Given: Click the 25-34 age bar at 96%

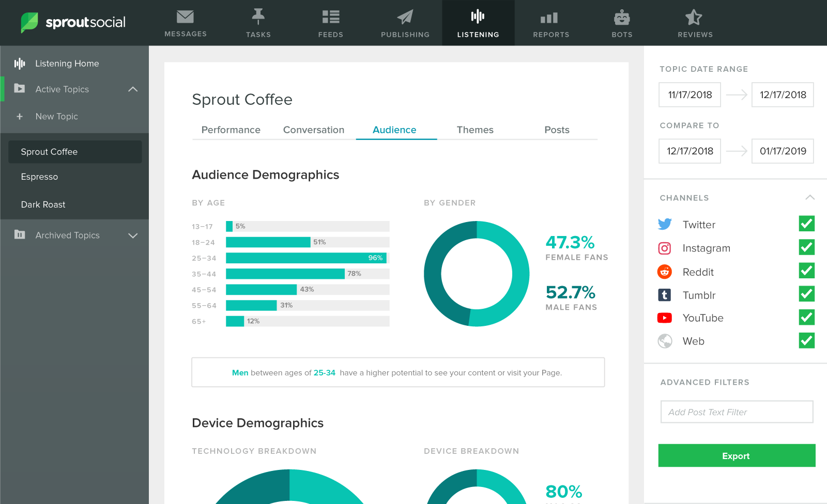Looking at the screenshot, I should (x=306, y=258).
